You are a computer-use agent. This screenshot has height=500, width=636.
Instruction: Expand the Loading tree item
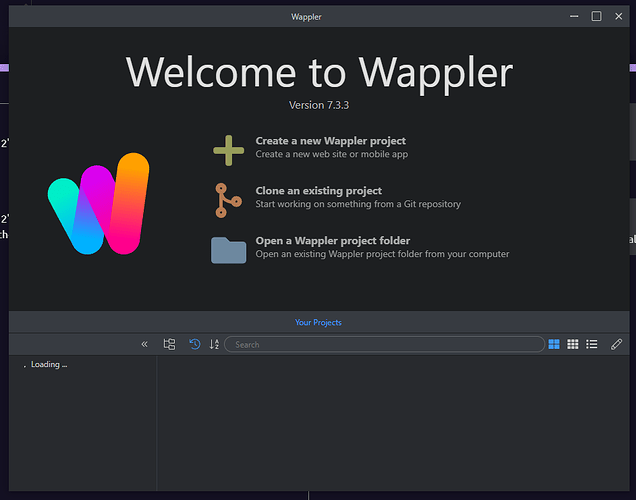[25, 365]
